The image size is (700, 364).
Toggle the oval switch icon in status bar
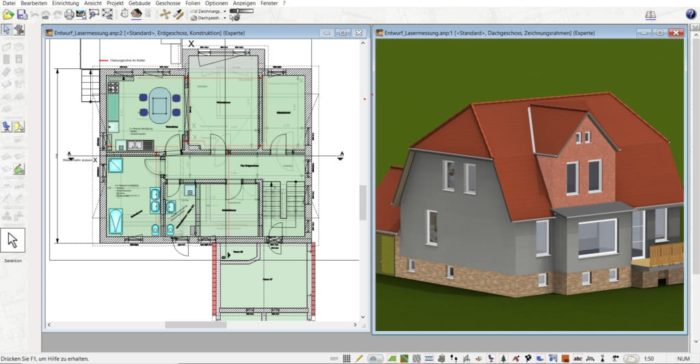pyautogui.click(x=375, y=358)
